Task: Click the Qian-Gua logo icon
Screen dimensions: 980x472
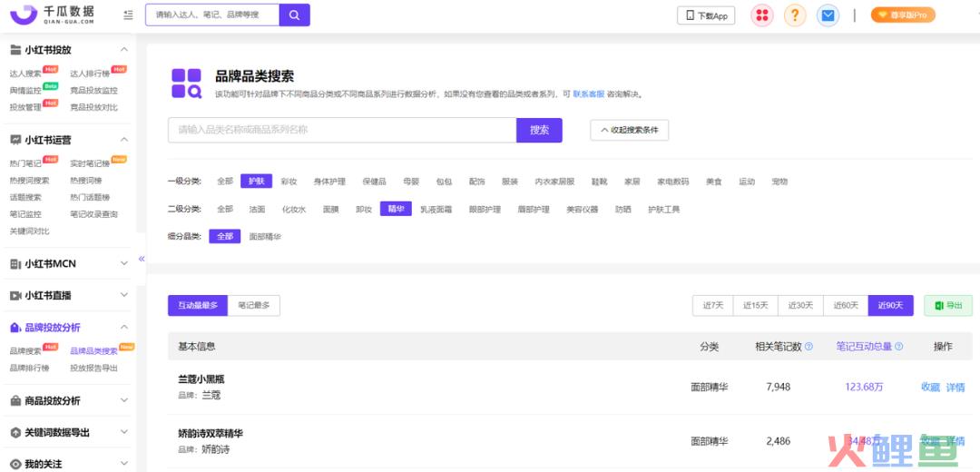Action: point(24,15)
